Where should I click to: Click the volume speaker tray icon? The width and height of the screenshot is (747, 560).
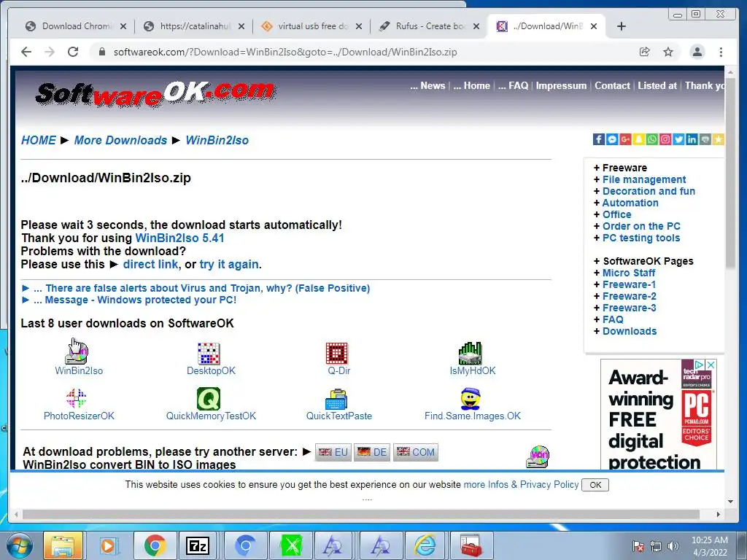673,546
